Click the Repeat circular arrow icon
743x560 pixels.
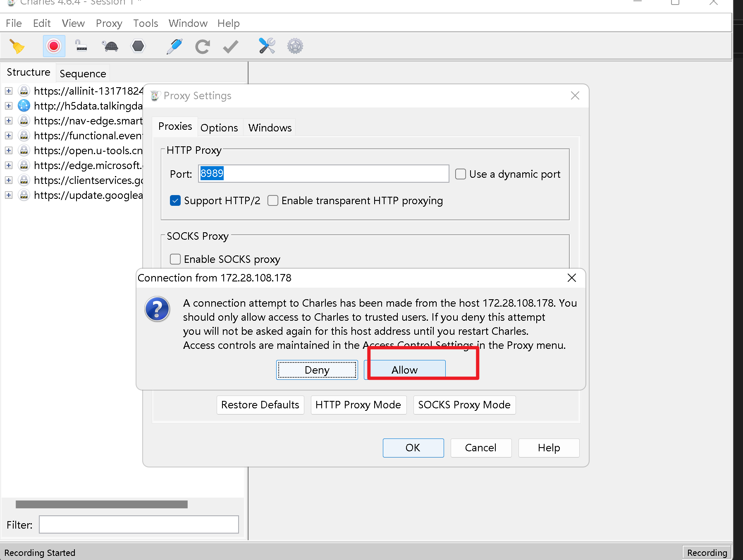203,46
